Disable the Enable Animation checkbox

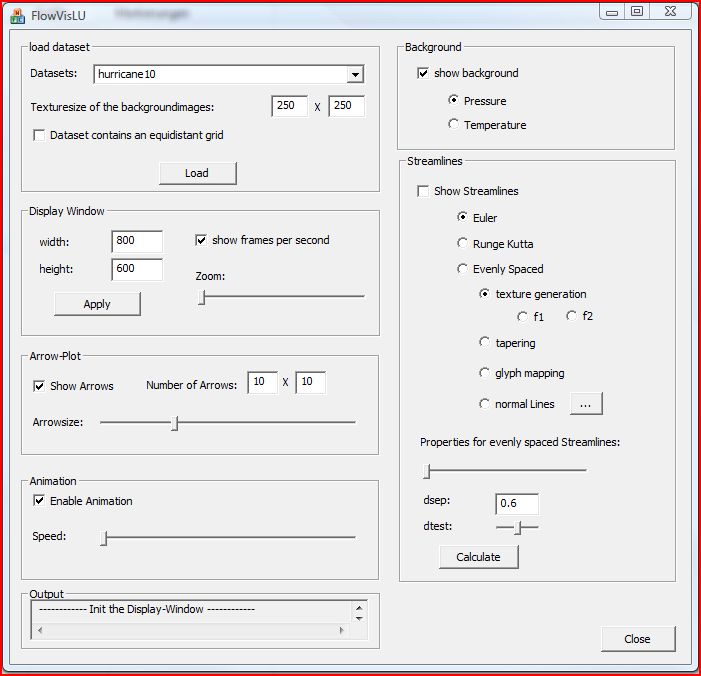tap(40, 501)
